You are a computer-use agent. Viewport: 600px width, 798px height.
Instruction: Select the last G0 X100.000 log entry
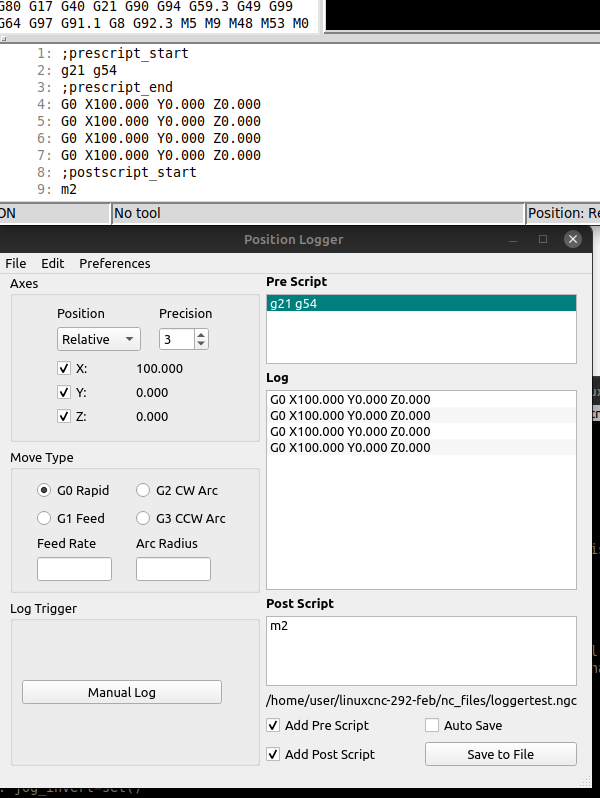[x=421, y=447]
